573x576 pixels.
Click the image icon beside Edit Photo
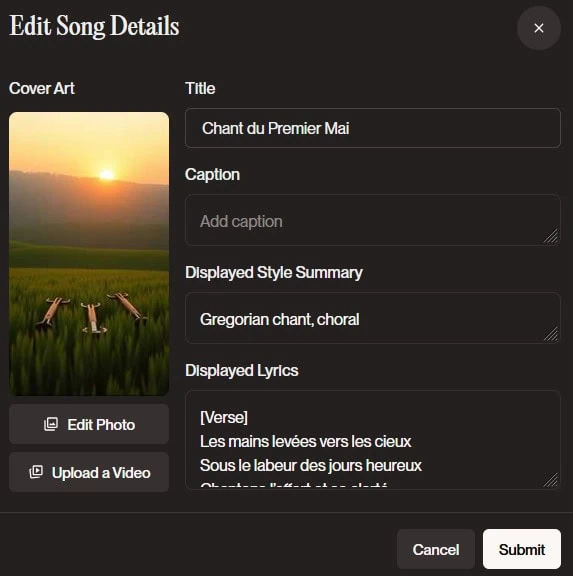click(51, 424)
